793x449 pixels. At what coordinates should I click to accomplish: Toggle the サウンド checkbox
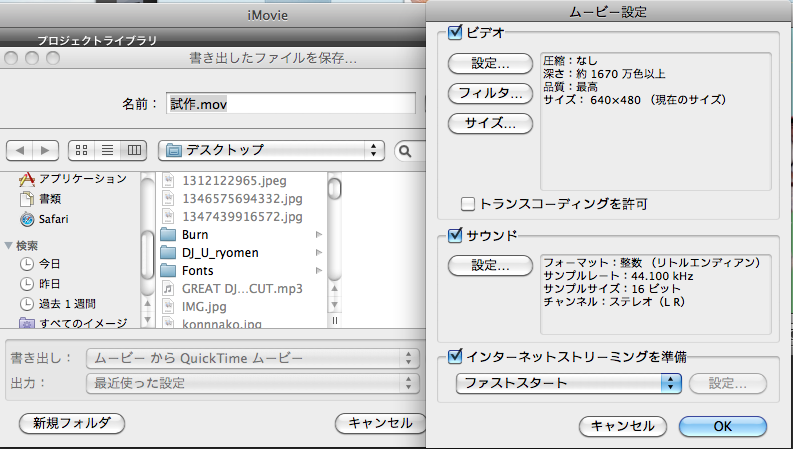coord(457,236)
